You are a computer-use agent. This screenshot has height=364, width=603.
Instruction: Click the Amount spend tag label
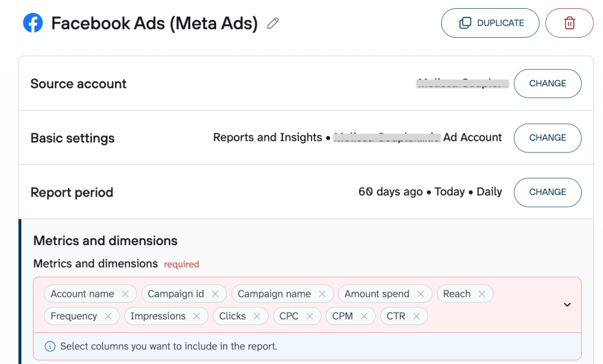pos(377,294)
